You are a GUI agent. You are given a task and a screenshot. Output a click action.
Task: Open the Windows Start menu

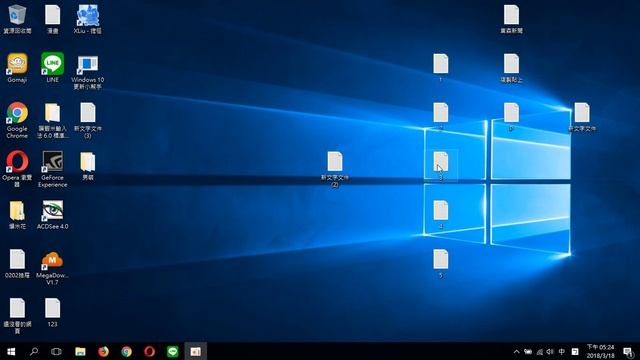tap(11, 351)
